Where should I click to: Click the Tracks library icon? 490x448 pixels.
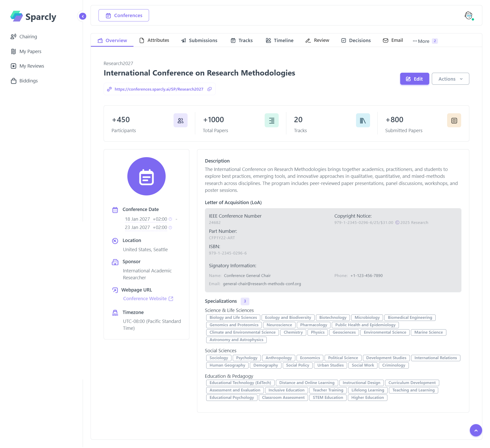click(363, 120)
